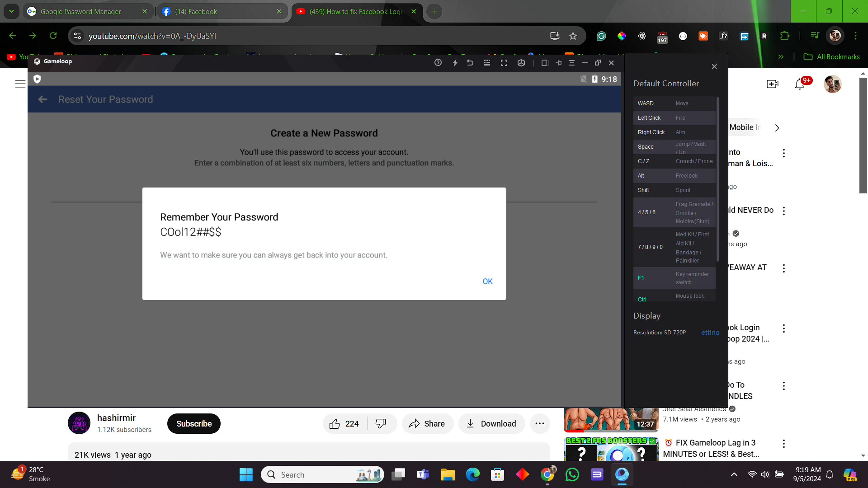
Task: Switch to the (14) Facebook tab
Action: pyautogui.click(x=196, y=12)
